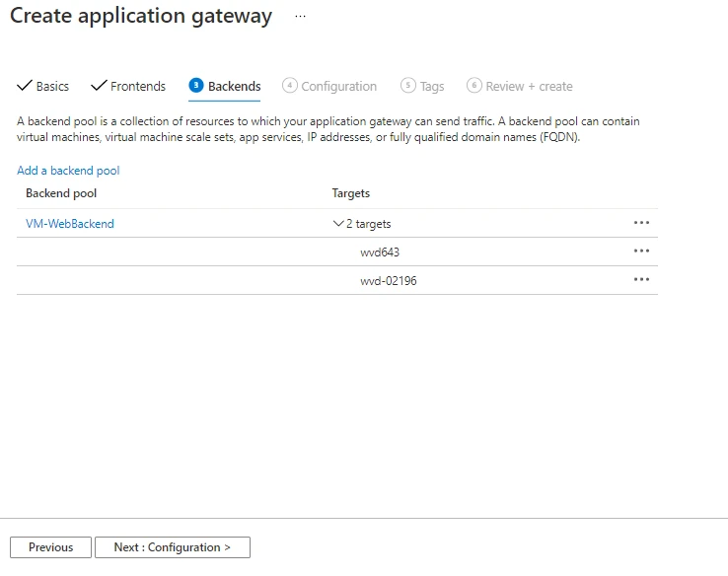Screen dimensions: 728x576
Task: Open the more options menu for wvd643
Action: click(x=641, y=252)
